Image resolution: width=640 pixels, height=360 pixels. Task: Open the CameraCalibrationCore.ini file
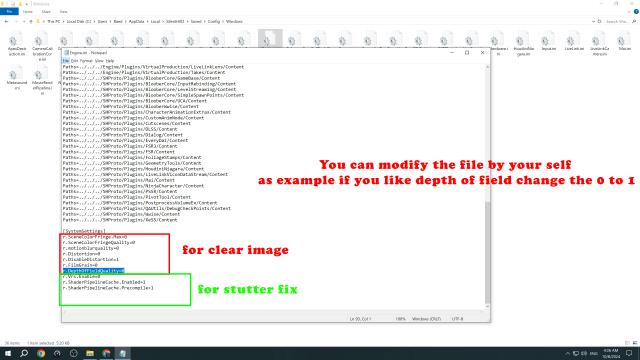coord(42,47)
